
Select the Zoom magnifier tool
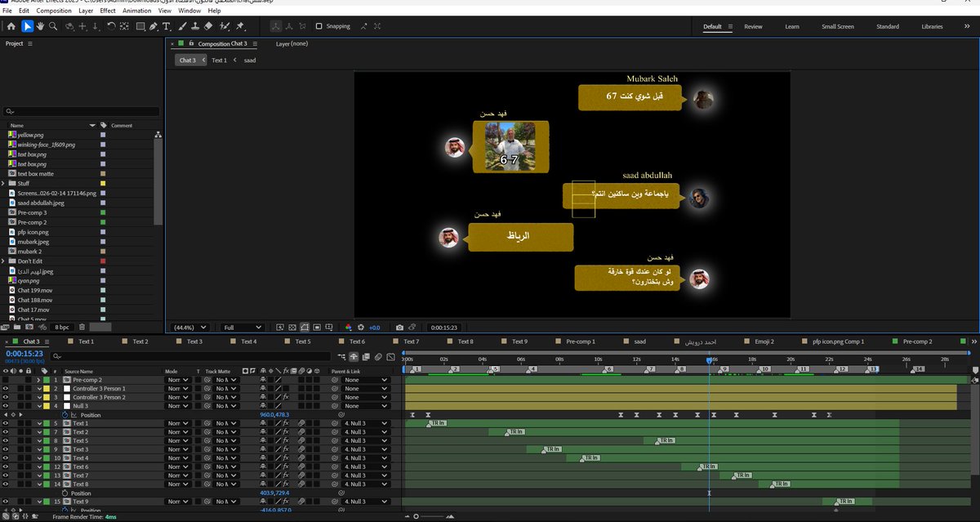pos(53,26)
